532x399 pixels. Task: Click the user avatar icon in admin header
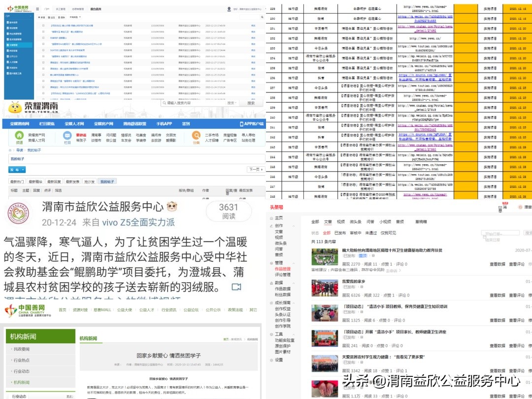[229, 9]
